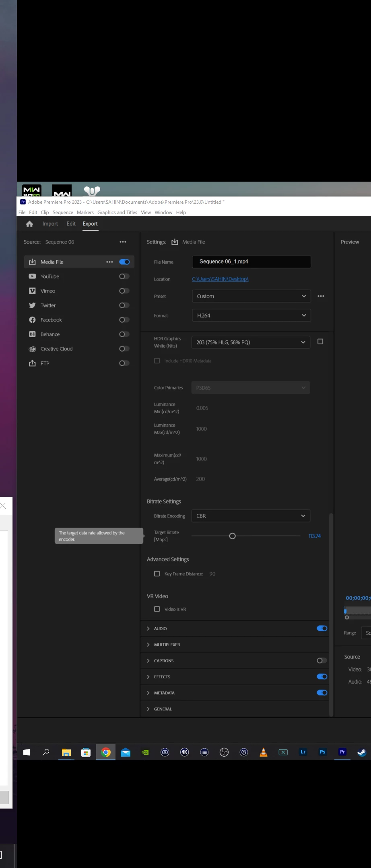Open the Mail app from the taskbar
This screenshot has width=371, height=868.
point(126,752)
